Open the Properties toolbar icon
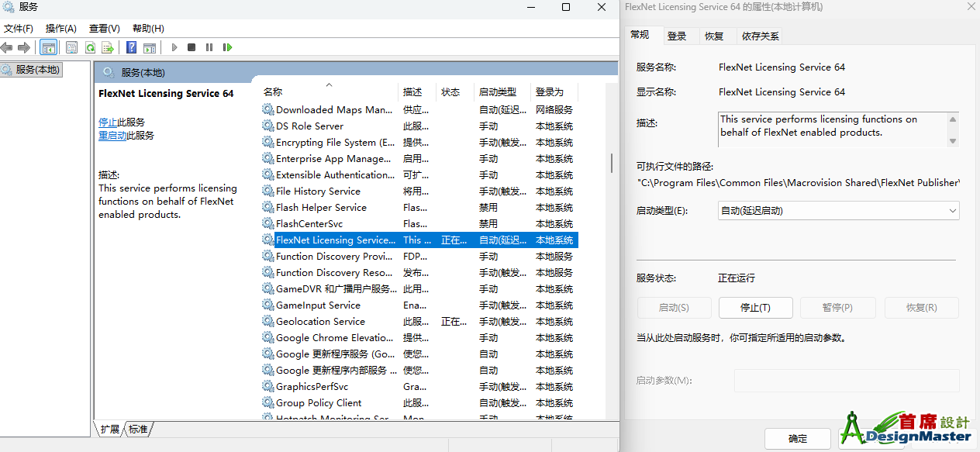 [71, 47]
